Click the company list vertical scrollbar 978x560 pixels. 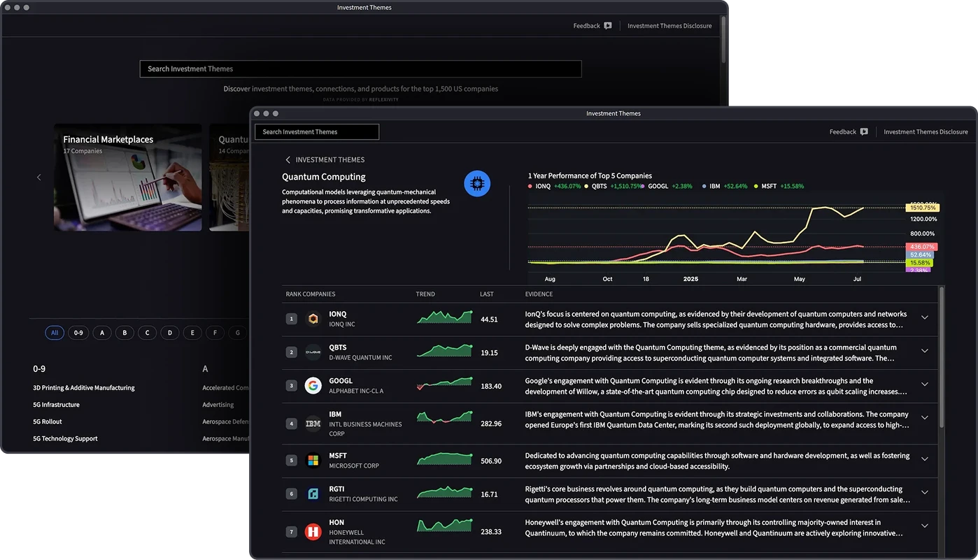pyautogui.click(x=941, y=357)
